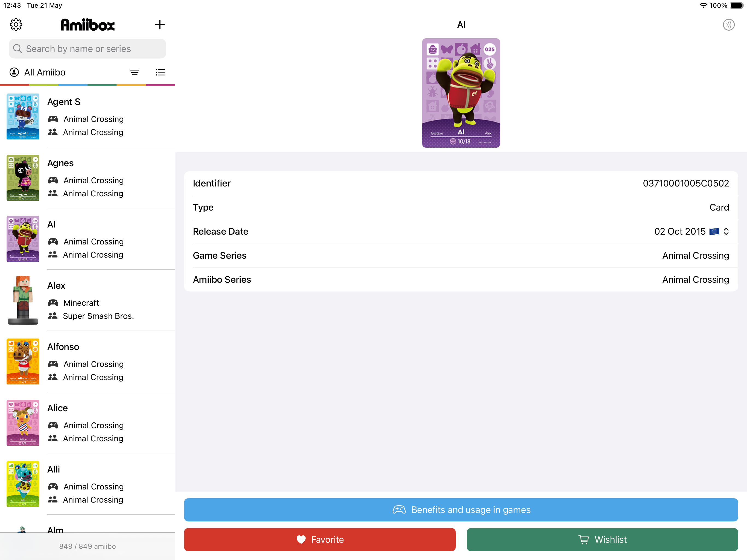The width and height of the screenshot is (747, 560).
Task: Tap the Amiibo Series row value
Action: (x=695, y=279)
